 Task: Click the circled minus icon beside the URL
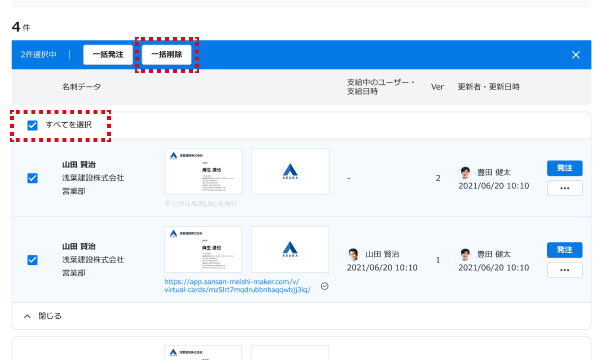[324, 286]
